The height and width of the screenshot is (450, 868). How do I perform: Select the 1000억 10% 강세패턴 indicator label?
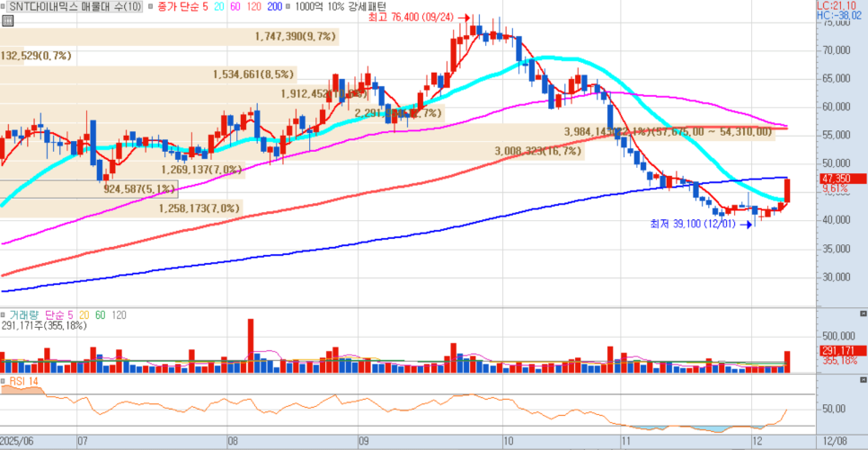click(x=341, y=6)
